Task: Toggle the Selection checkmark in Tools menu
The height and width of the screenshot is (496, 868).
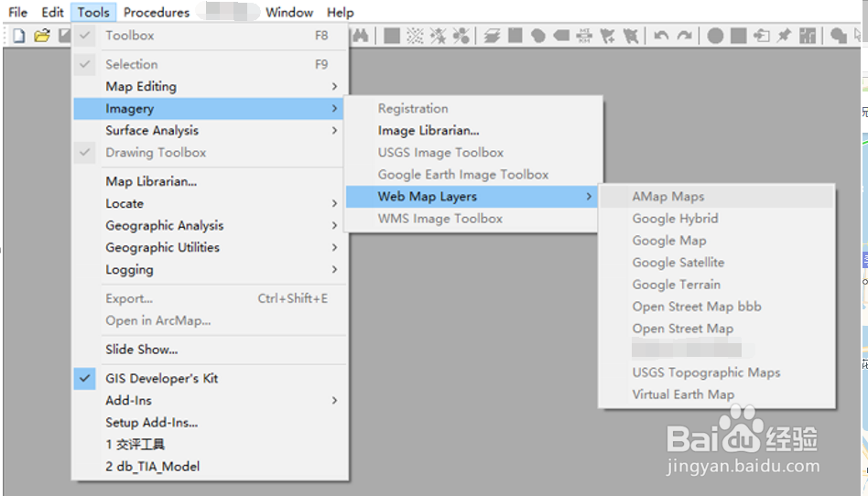Action: pyautogui.click(x=85, y=64)
